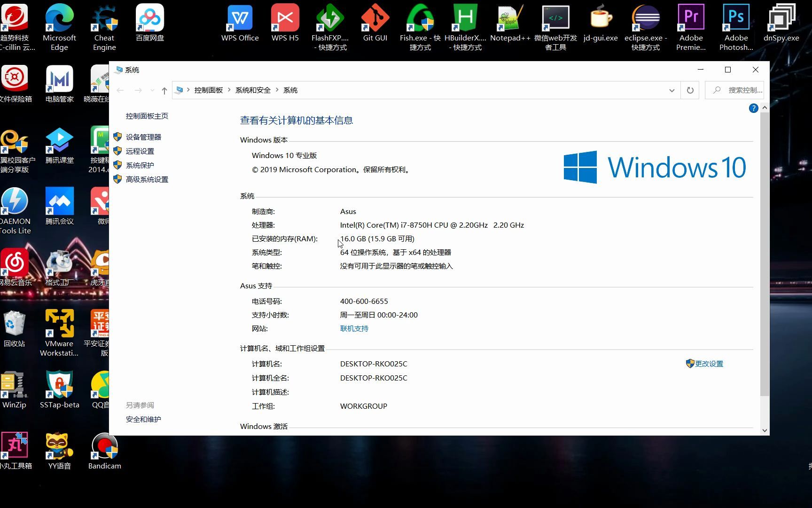Open 设备管理器 from sidebar
The height and width of the screenshot is (508, 812).
(143, 137)
